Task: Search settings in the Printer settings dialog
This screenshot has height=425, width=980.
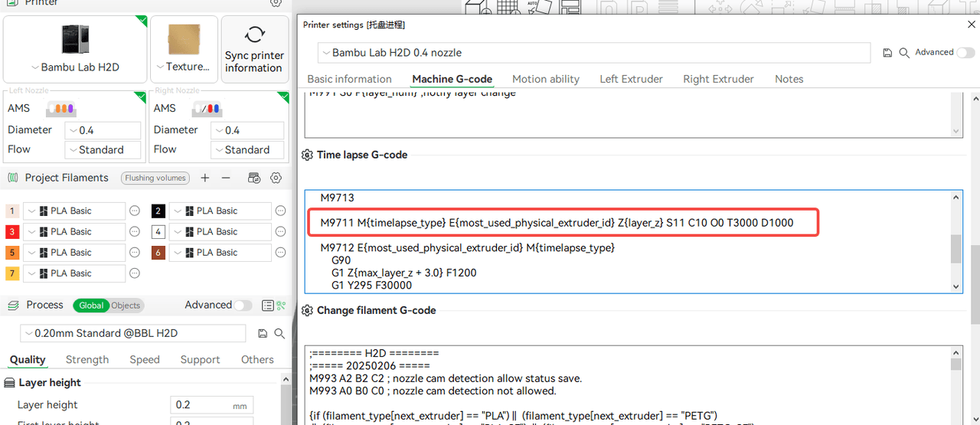Action: click(904, 53)
